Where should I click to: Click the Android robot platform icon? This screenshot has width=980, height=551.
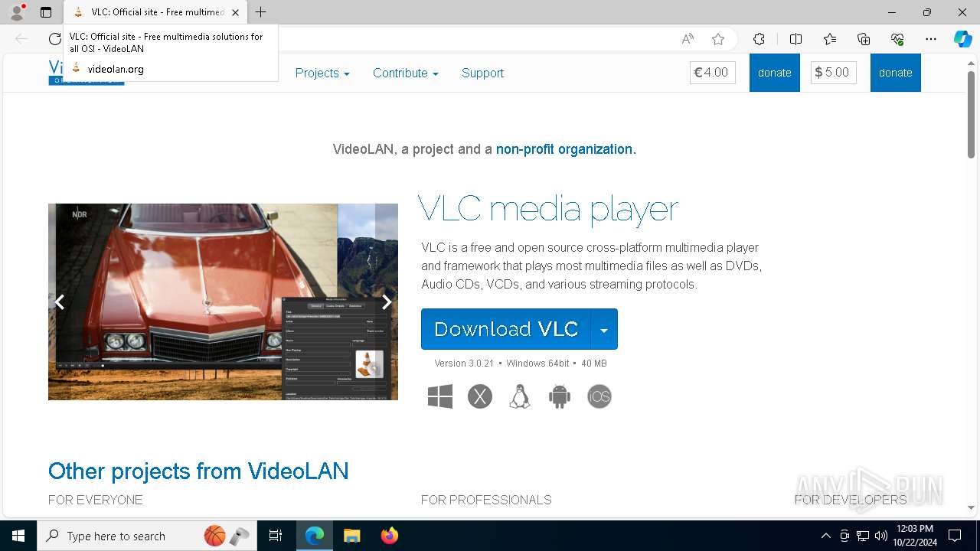(560, 396)
